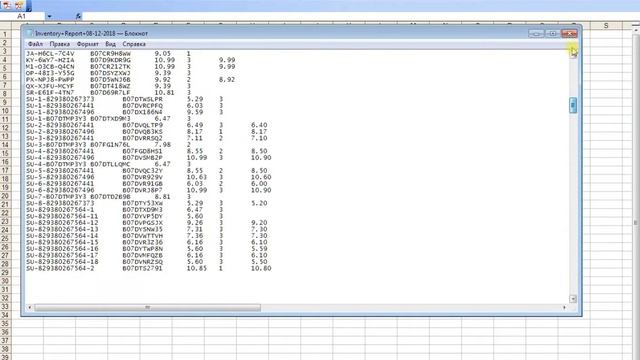Screen dimensions: 640x360
Task: Minimize the Notepad window
Action: [536, 33]
